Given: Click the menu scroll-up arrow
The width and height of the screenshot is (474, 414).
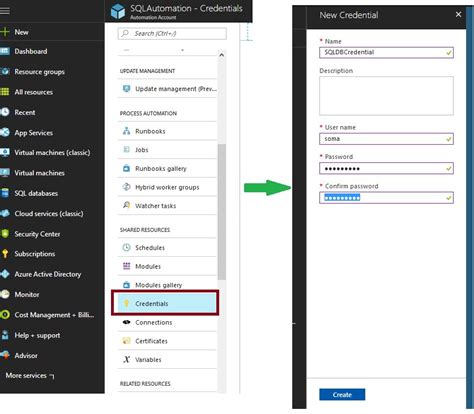Looking at the screenshot, I should click(x=221, y=55).
